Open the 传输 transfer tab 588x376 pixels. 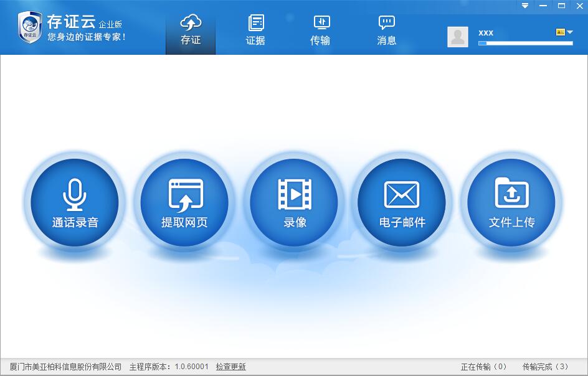pos(320,31)
